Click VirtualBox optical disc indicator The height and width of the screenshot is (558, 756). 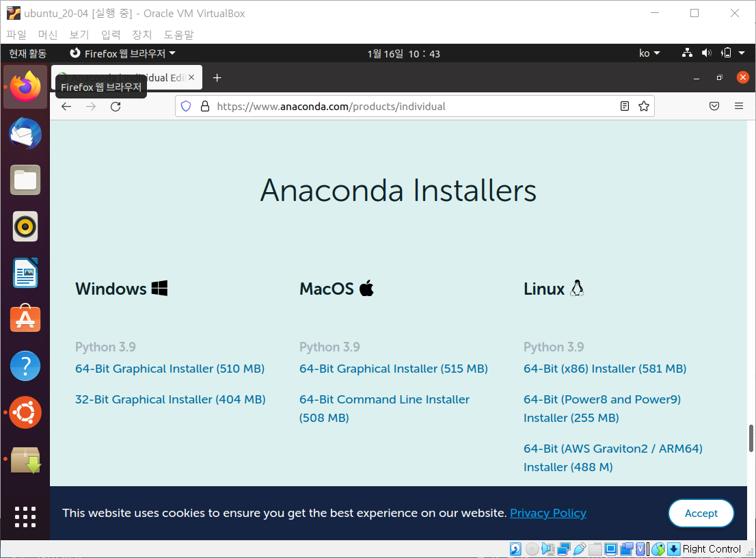[x=532, y=549]
